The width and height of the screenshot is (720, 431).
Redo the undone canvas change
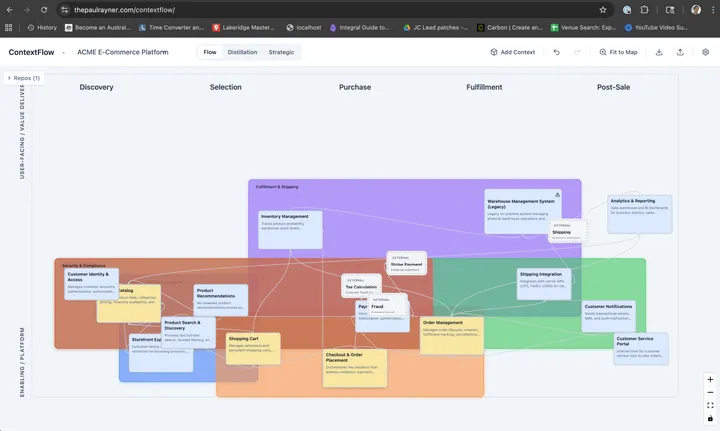coord(577,52)
